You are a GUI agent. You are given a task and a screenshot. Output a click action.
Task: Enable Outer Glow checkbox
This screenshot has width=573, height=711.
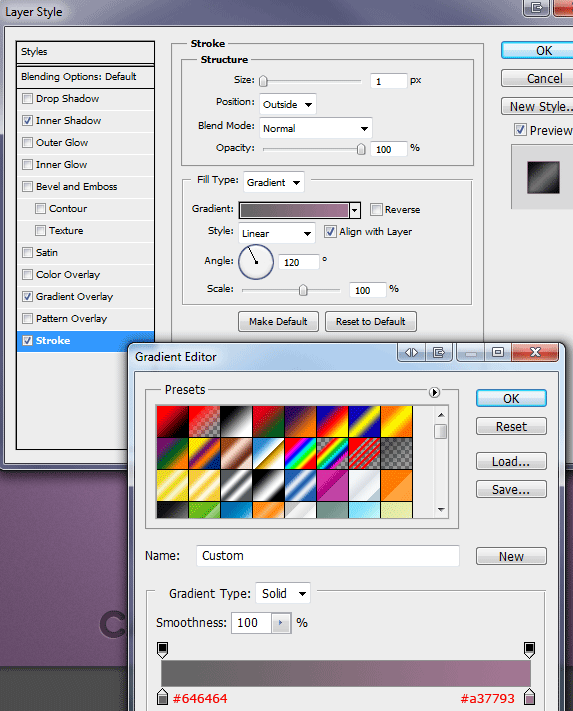(28, 142)
